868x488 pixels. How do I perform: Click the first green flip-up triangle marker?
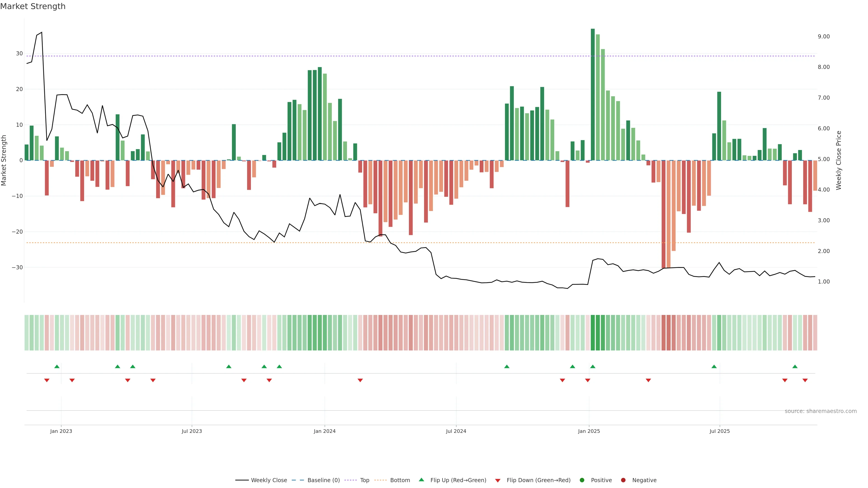[57, 366]
